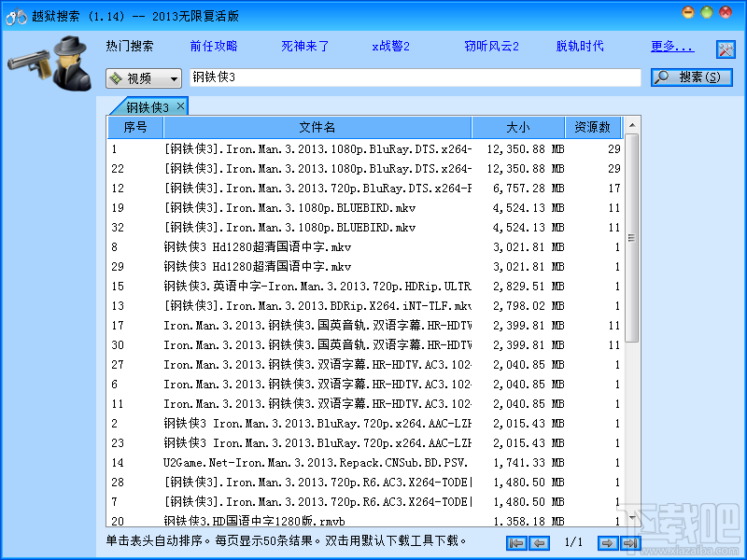Open the 视频 category dropdown
The width and height of the screenshot is (747, 560).
click(x=144, y=78)
